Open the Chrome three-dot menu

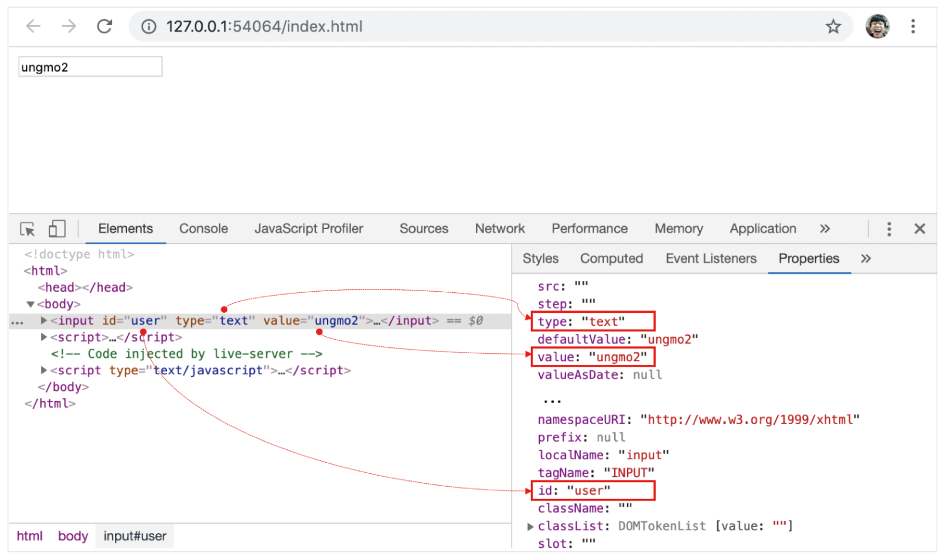coord(913,26)
